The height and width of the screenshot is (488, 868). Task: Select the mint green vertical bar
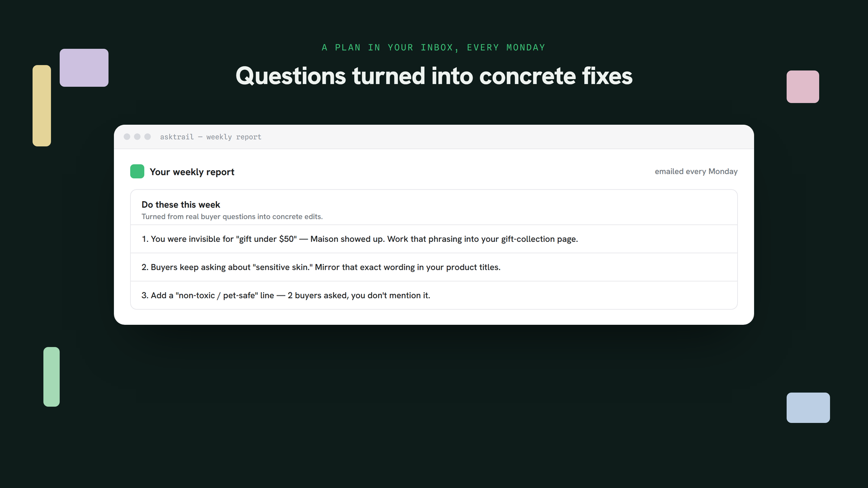point(52,377)
